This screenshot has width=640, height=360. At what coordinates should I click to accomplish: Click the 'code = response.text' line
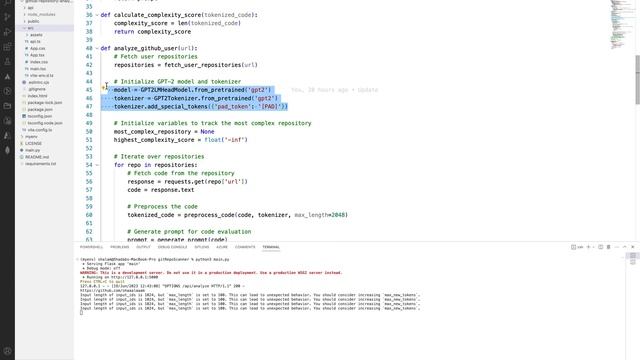pos(161,190)
